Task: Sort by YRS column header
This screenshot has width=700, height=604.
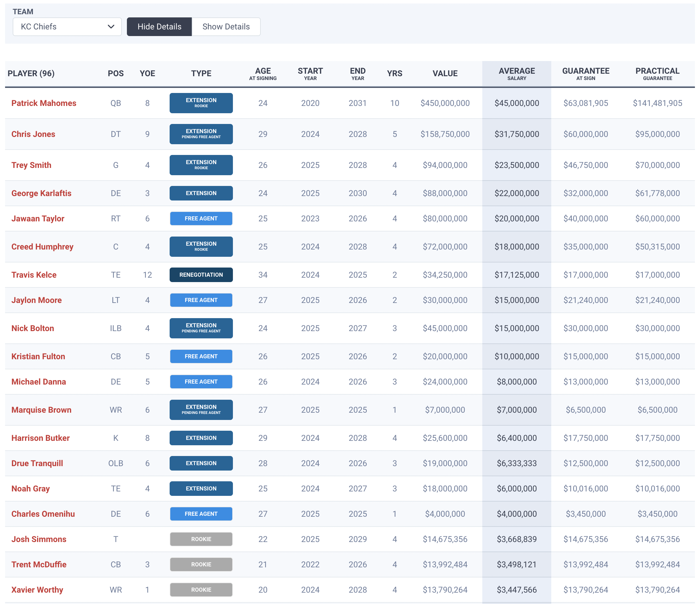Action: pos(395,73)
